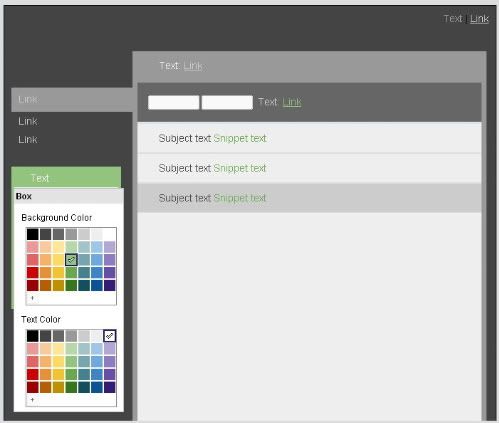Select the darker highlighted Subject text row
The width and height of the screenshot is (499, 423).
309,198
